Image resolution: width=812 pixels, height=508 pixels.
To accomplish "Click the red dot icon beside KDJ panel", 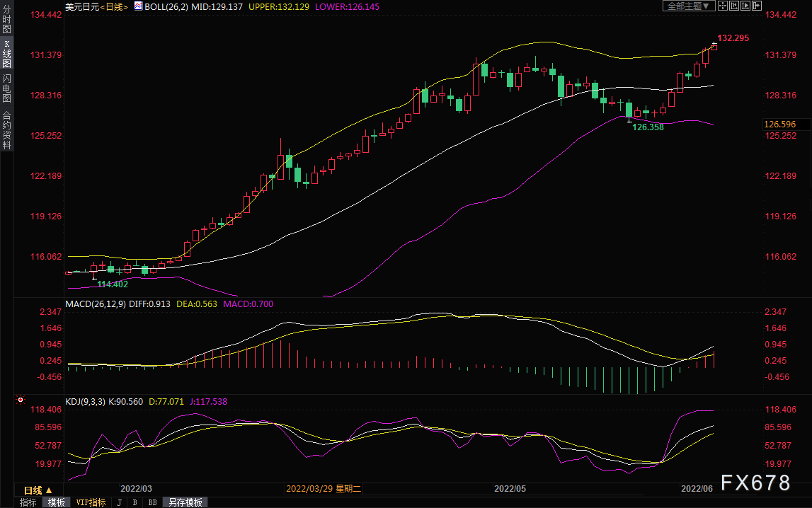I will pos(21,400).
